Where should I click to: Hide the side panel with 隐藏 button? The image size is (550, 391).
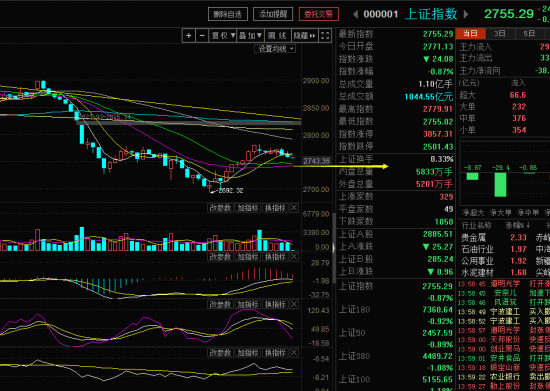click(x=304, y=35)
